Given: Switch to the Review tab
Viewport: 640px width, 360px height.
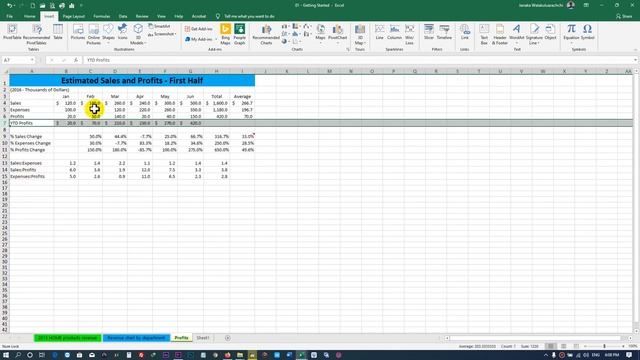Looking at the screenshot, I should (x=142, y=16).
